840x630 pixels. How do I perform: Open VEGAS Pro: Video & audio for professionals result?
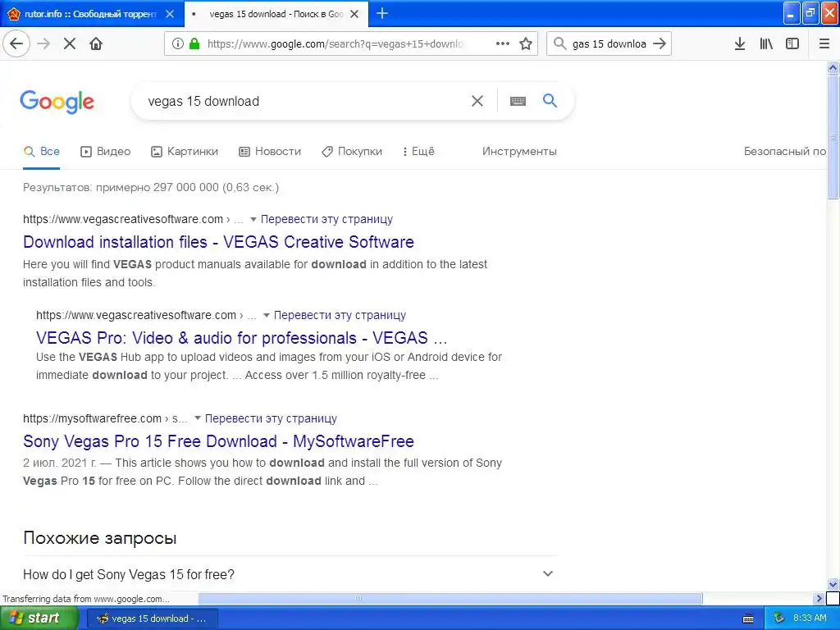(x=242, y=338)
